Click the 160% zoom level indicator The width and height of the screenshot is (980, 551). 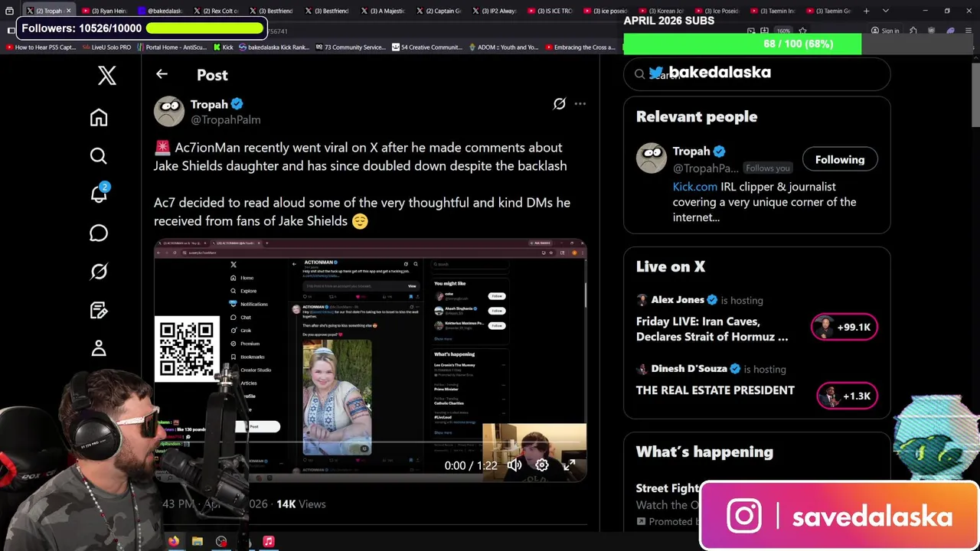click(784, 31)
